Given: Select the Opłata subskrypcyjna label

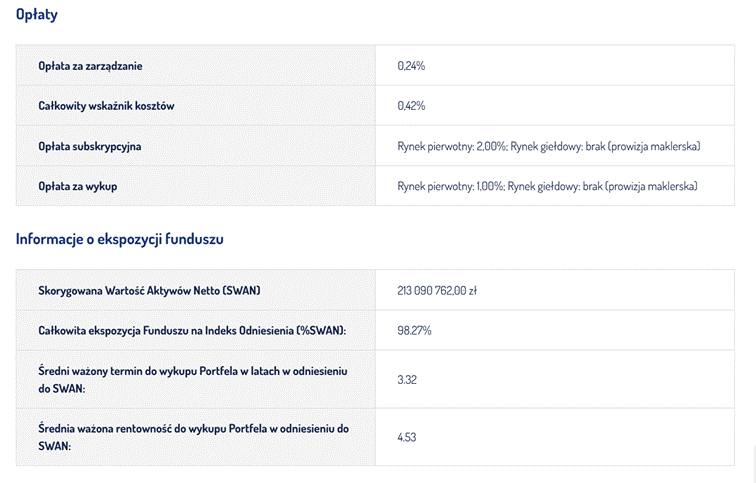Looking at the screenshot, I should pyautogui.click(x=90, y=146).
